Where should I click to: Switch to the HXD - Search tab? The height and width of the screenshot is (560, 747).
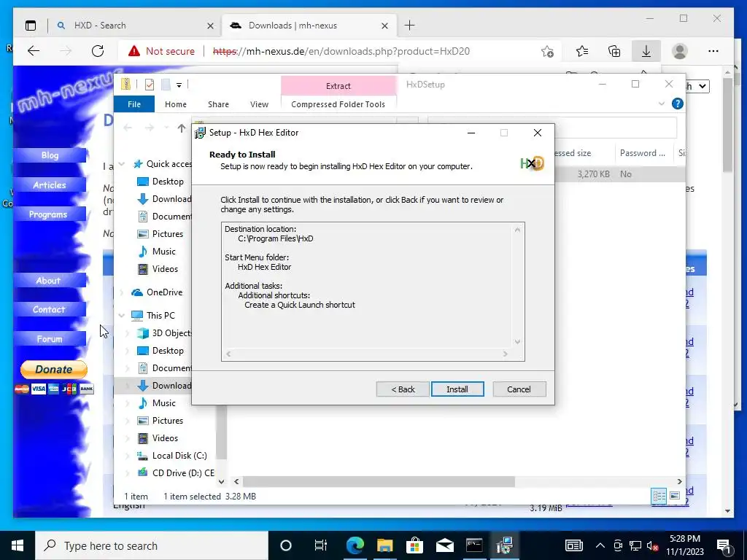point(135,26)
